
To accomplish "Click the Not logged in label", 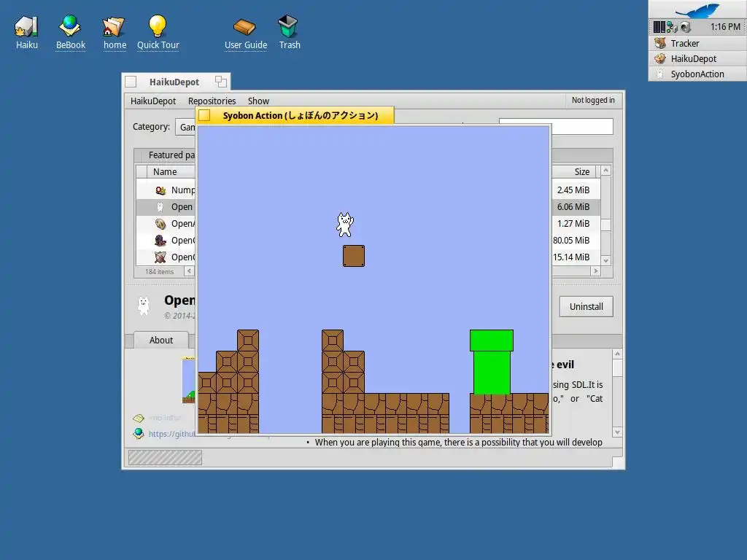I will [593, 100].
